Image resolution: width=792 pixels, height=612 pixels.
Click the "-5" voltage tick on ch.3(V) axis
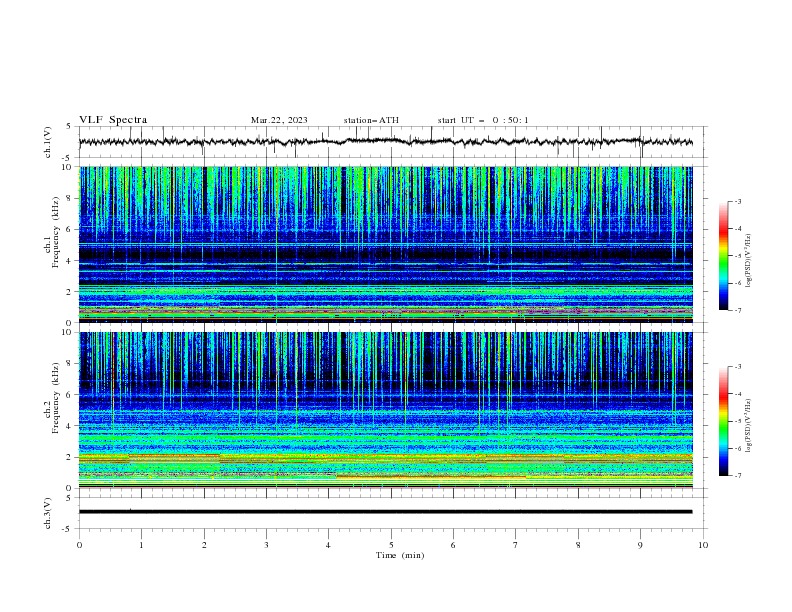pyautogui.click(x=68, y=529)
